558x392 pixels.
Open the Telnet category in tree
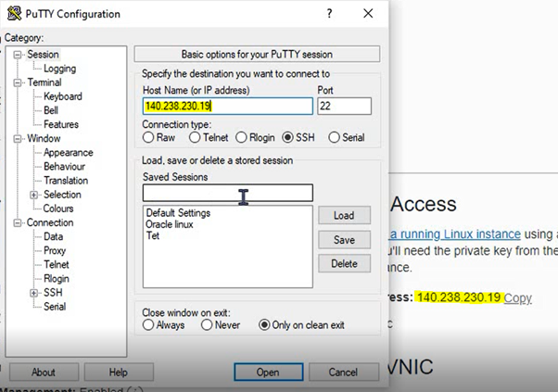click(x=57, y=265)
